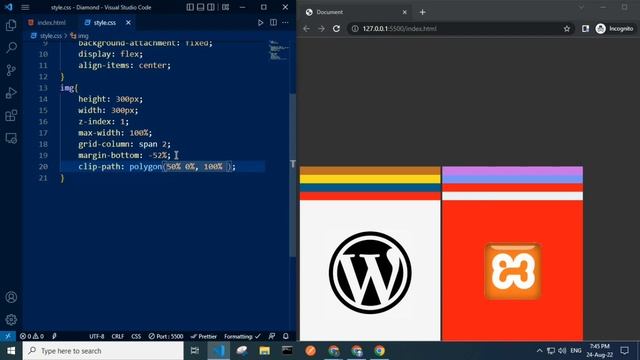Open the Source Control view

pyautogui.click(x=11, y=70)
